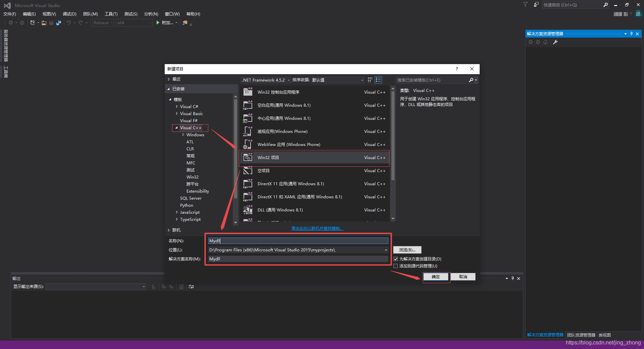The height and width of the screenshot is (349, 644).
Task: Open the 文件(F) menu
Action: [x=10, y=14]
